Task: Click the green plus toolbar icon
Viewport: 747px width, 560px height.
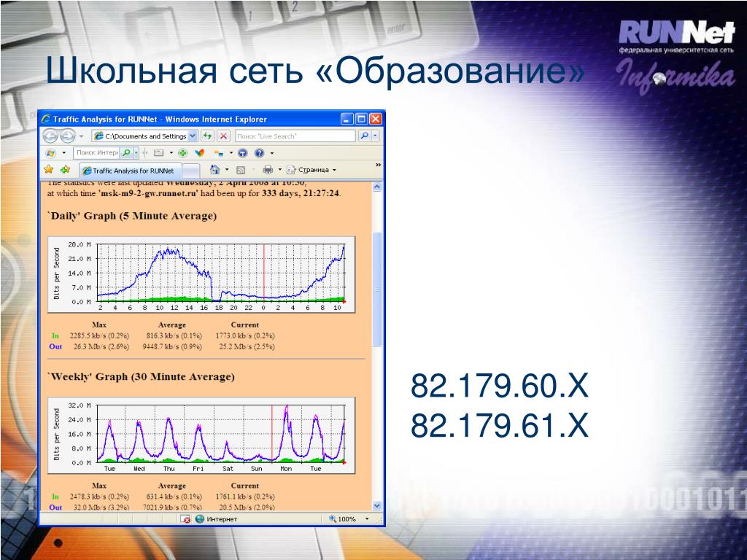Action: click(182, 153)
